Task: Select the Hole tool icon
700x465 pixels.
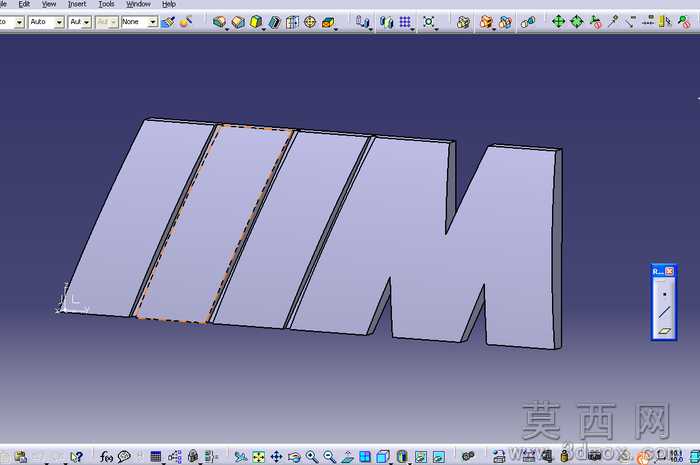Action: point(292,22)
